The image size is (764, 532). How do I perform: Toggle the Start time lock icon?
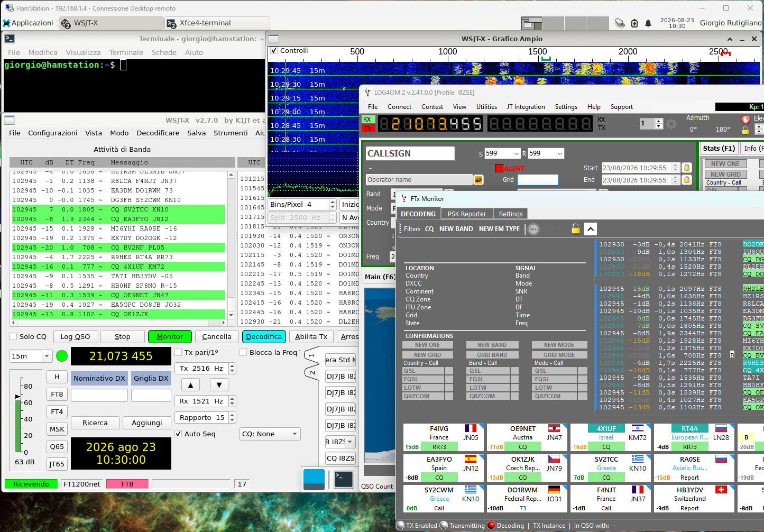pos(687,168)
